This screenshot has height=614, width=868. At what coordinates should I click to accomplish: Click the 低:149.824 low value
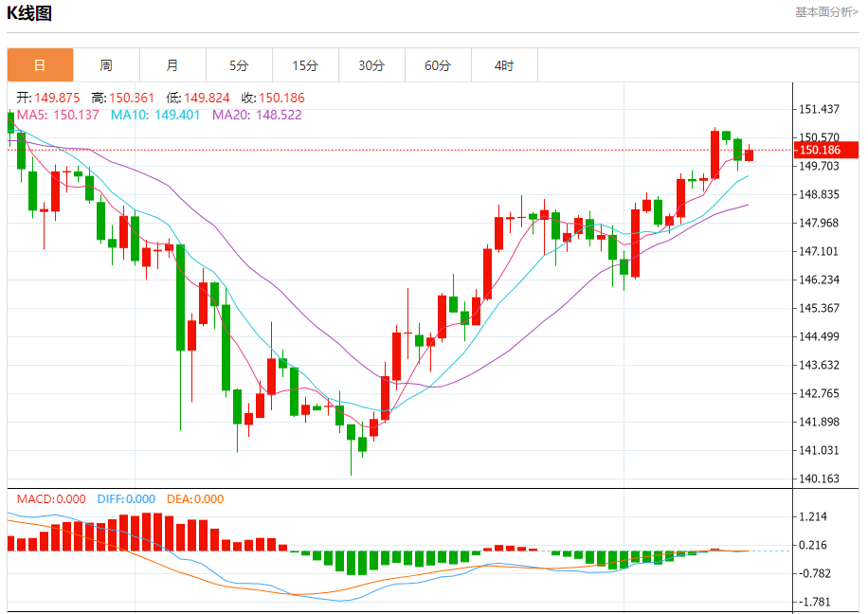pos(198,98)
